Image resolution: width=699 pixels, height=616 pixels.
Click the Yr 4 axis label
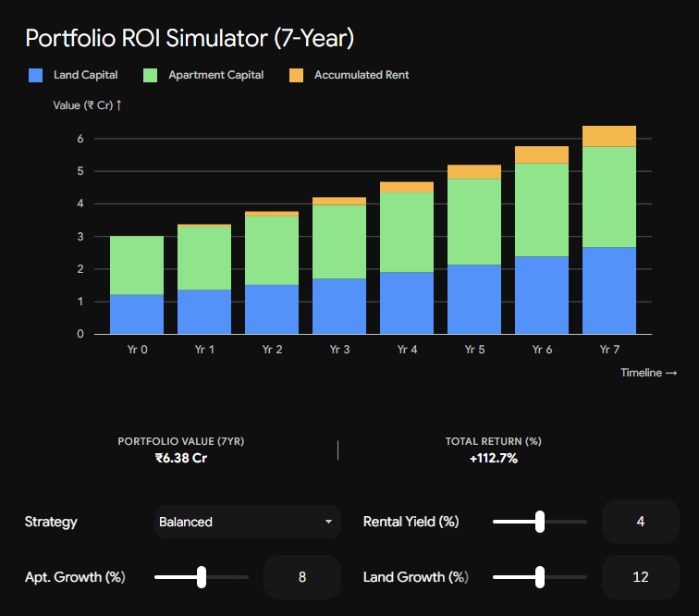pyautogui.click(x=407, y=350)
